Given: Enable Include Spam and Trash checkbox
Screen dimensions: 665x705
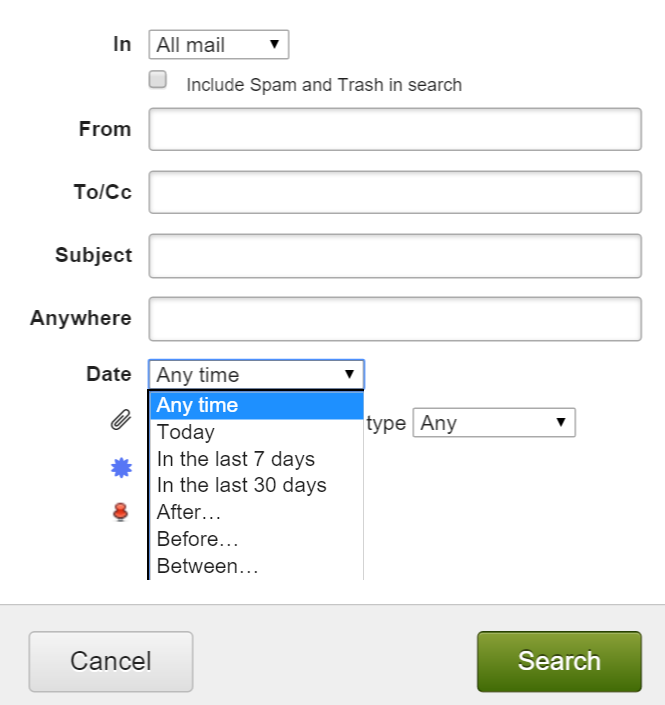Looking at the screenshot, I should (158, 79).
